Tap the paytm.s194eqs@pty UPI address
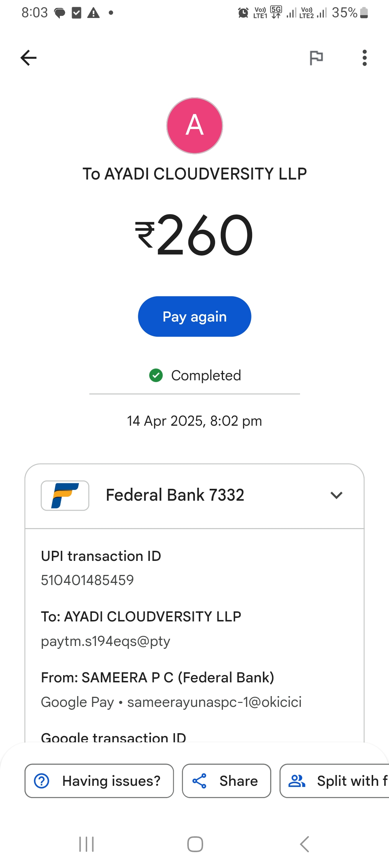Screen dimensions: 389x868 click(106, 641)
